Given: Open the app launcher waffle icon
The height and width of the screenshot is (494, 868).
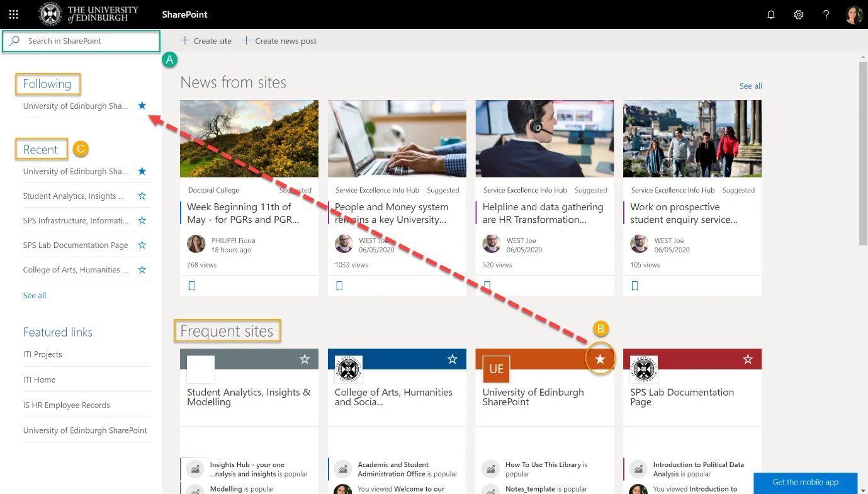Looking at the screenshot, I should click(x=13, y=14).
